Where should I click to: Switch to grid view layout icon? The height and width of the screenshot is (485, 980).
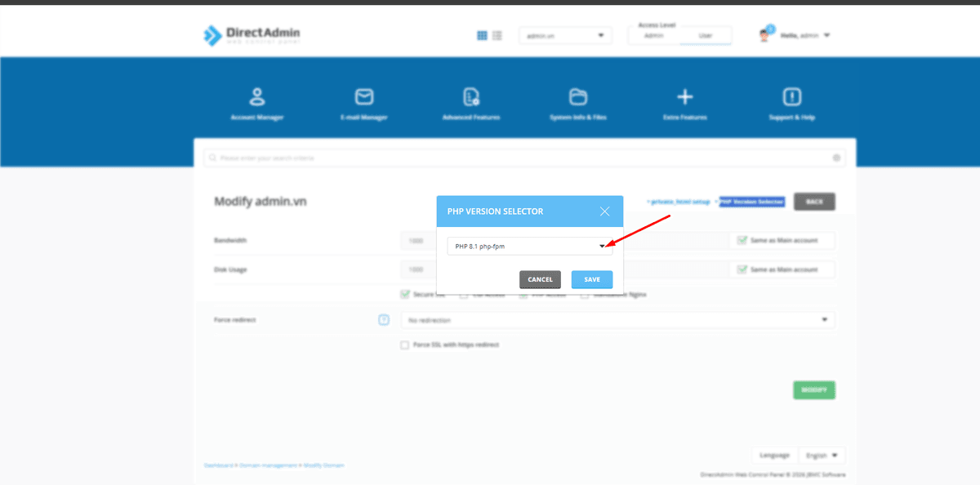[x=482, y=36]
